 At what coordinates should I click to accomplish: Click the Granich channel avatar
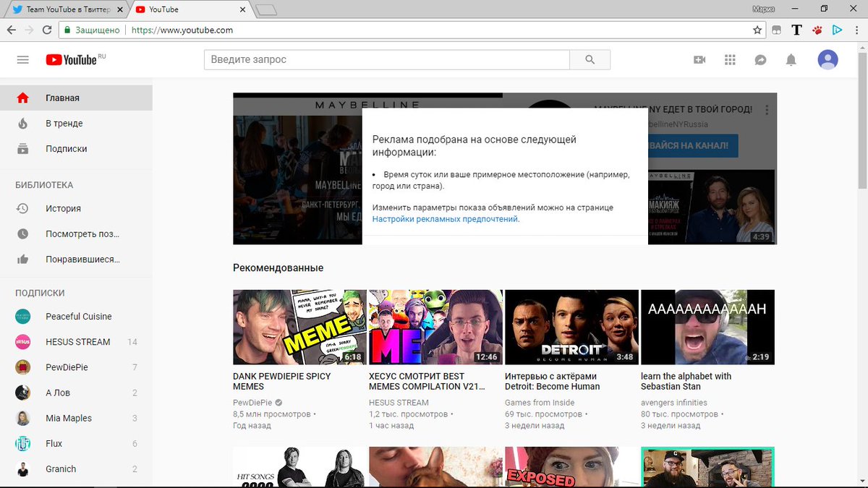[x=22, y=469]
